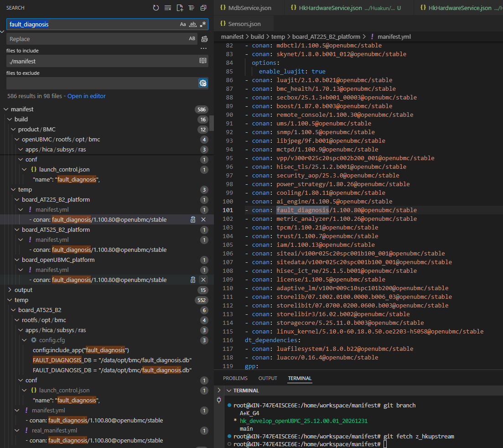Image resolution: width=503 pixels, height=448 pixels.
Task: Toggle Match Whole Word option
Action: coord(193,24)
